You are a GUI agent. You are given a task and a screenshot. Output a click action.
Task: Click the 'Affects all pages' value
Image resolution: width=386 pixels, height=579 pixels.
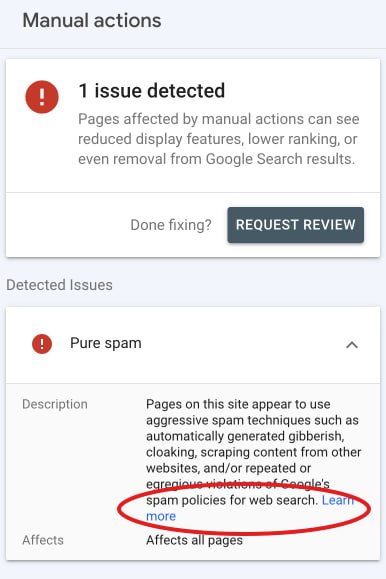194,540
